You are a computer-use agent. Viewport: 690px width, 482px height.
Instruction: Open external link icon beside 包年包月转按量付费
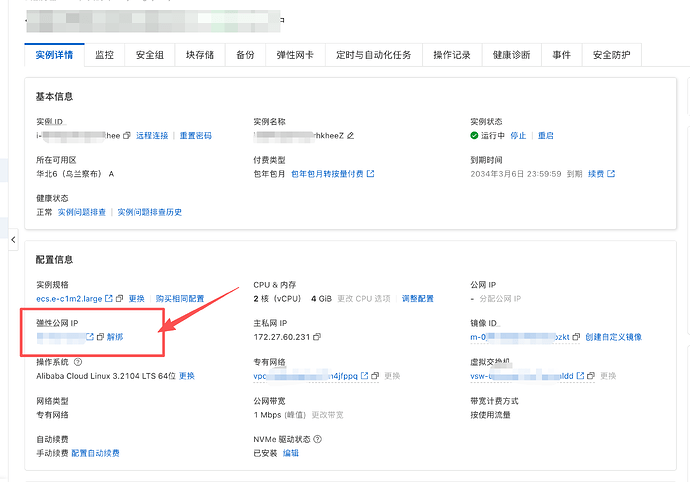(371, 174)
